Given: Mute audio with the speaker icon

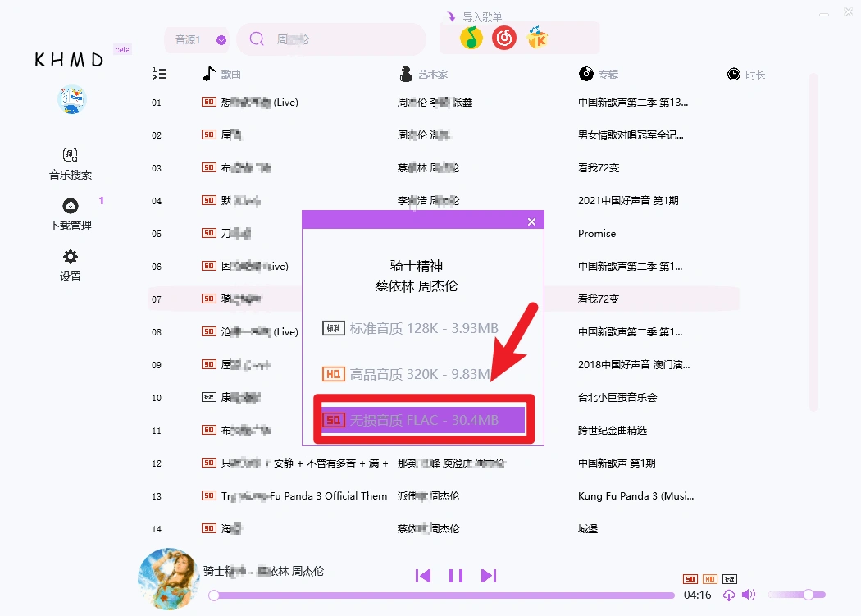Looking at the screenshot, I should click(x=748, y=595).
